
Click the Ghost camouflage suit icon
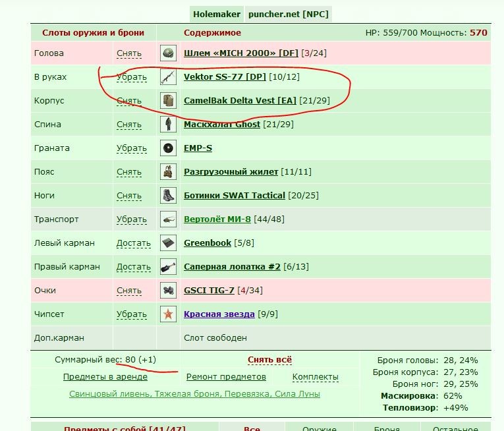[168, 124]
